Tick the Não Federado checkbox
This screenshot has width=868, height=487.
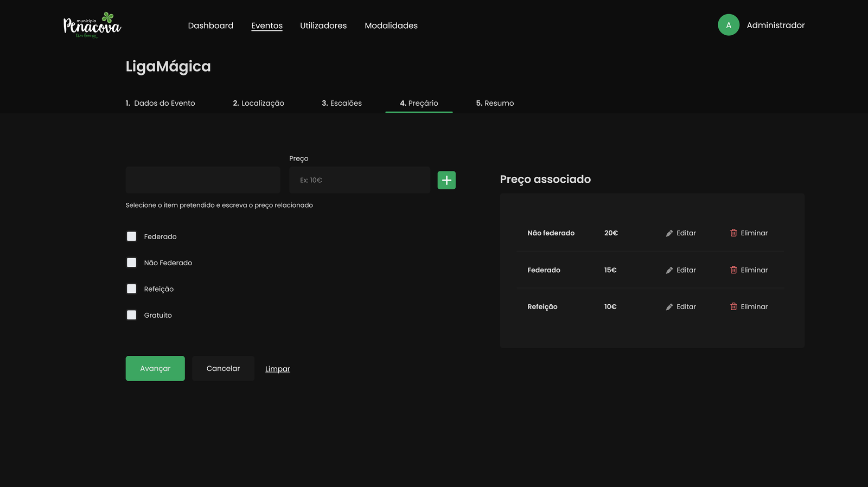point(132,262)
